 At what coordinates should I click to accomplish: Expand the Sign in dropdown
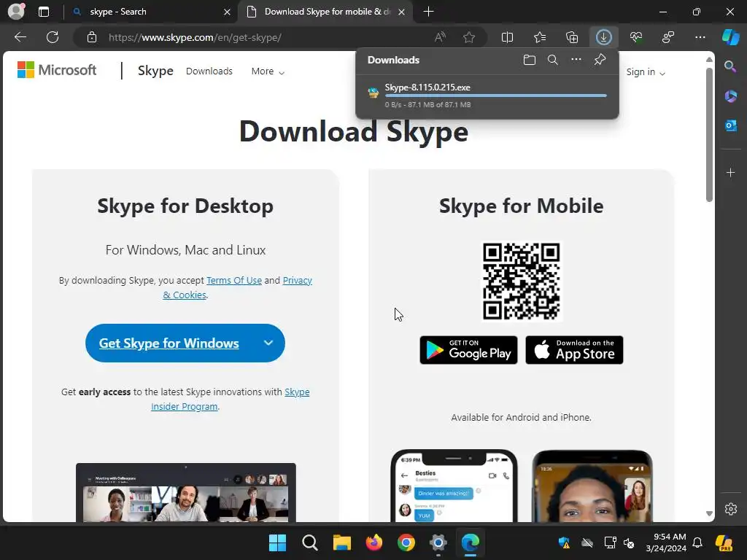pos(646,72)
